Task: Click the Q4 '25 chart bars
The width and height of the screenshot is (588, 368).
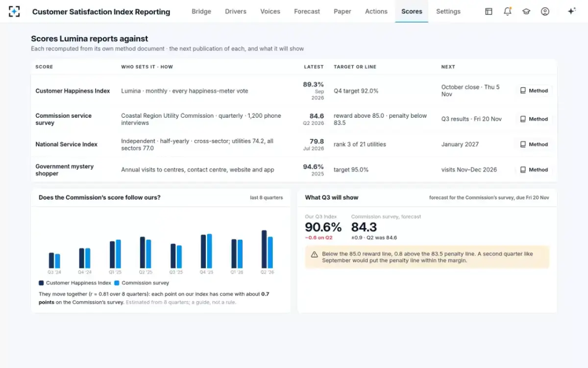Action: coord(206,251)
